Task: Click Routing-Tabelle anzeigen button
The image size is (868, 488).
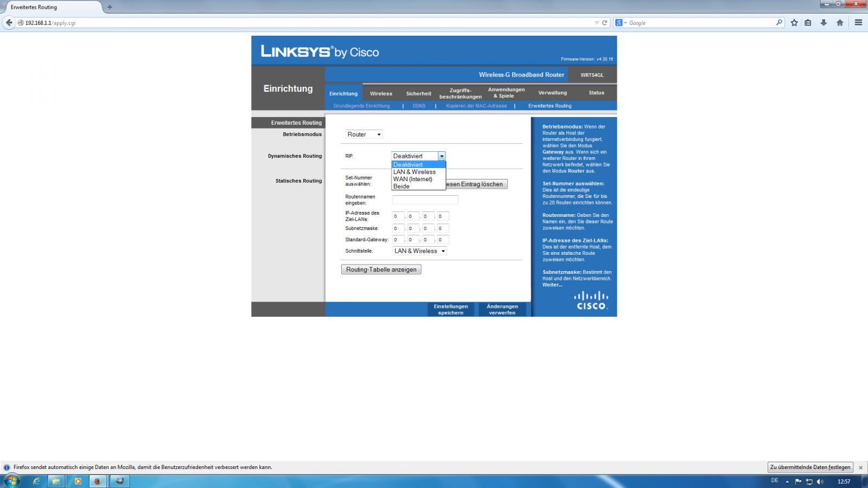Action: 381,269
